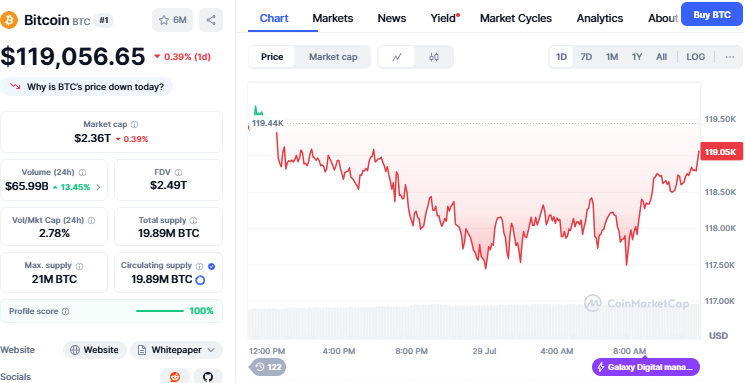The image size is (745, 383).
Task: Expand the Whitepaper dropdown
Action: click(176, 350)
